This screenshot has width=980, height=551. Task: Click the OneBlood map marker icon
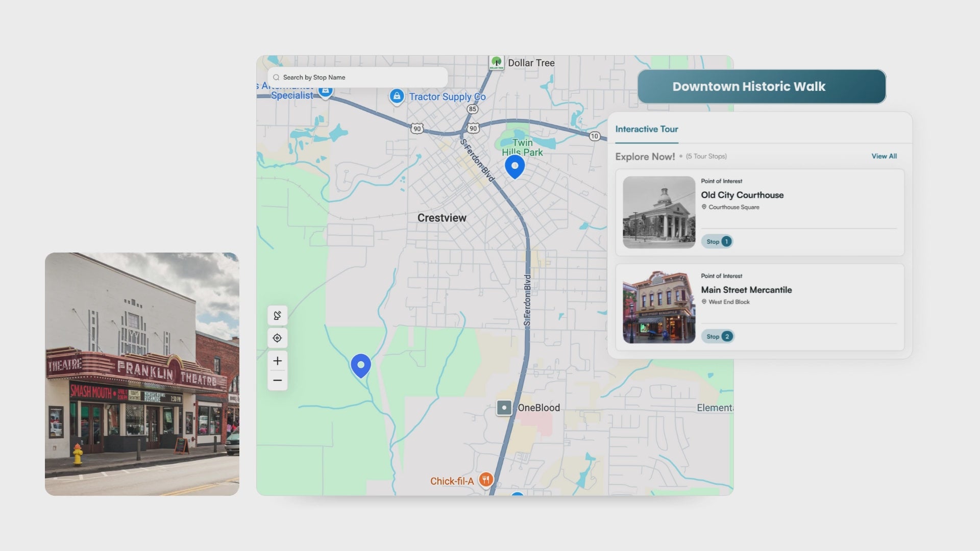(x=504, y=408)
